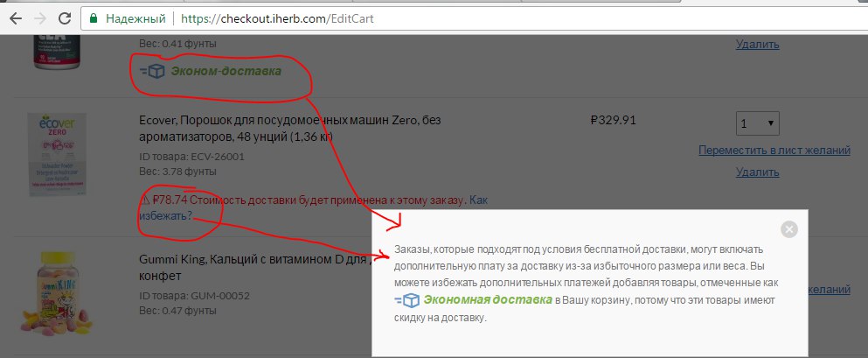Open the quantity dropdown for Ecover powder

757,123
